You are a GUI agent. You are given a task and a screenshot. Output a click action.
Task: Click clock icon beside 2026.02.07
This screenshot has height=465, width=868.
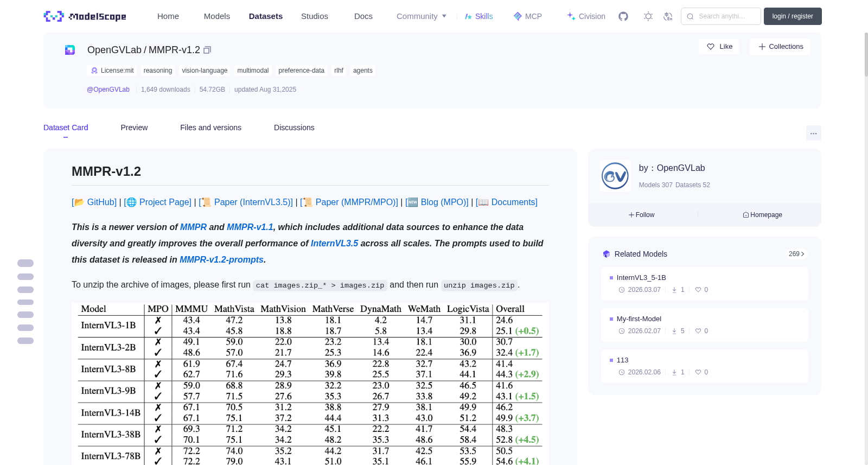point(622,331)
